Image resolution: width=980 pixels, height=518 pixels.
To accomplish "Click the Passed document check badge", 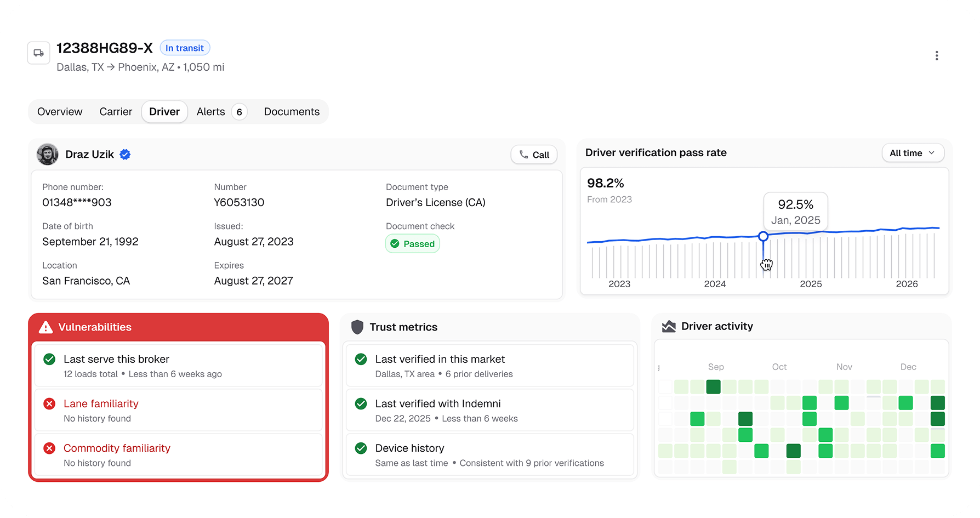I will click(x=413, y=244).
